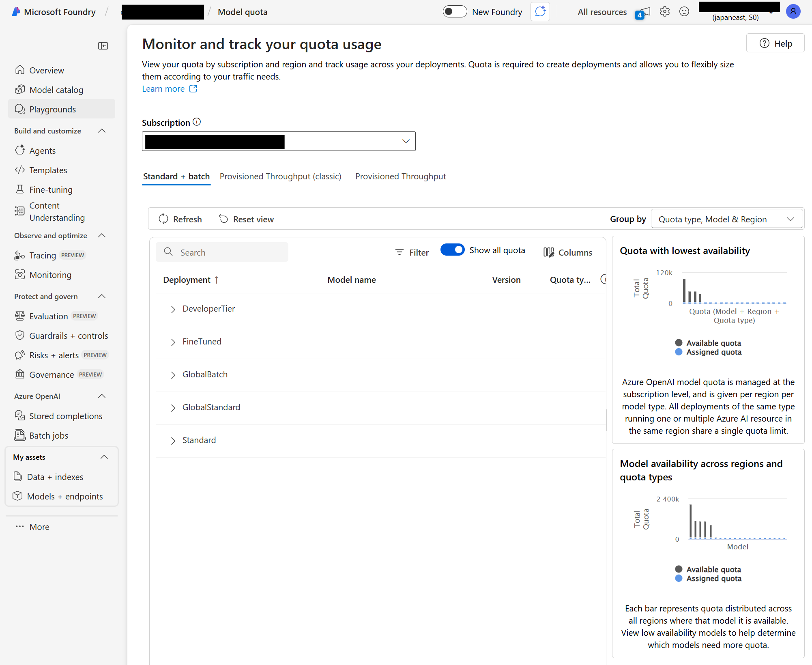Image resolution: width=812 pixels, height=665 pixels.
Task: Click the Refresh button
Action: point(180,219)
